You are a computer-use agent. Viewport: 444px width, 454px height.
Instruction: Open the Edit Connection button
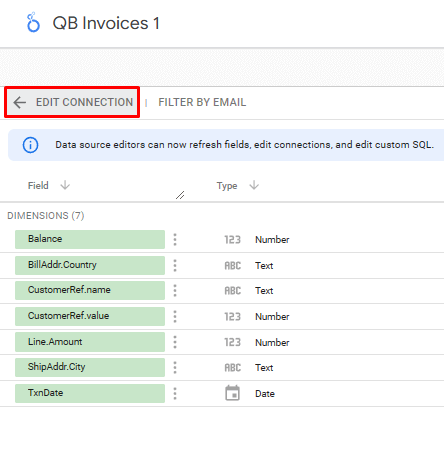(x=72, y=102)
